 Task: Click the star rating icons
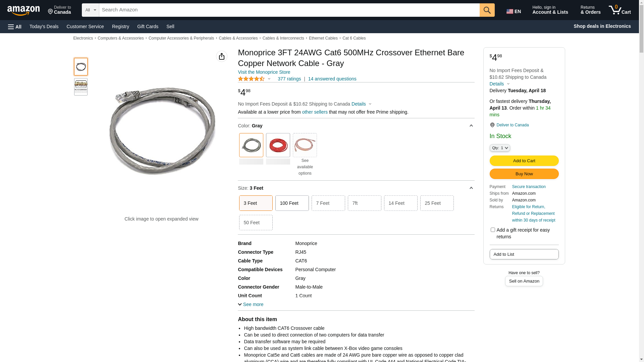coord(251,79)
